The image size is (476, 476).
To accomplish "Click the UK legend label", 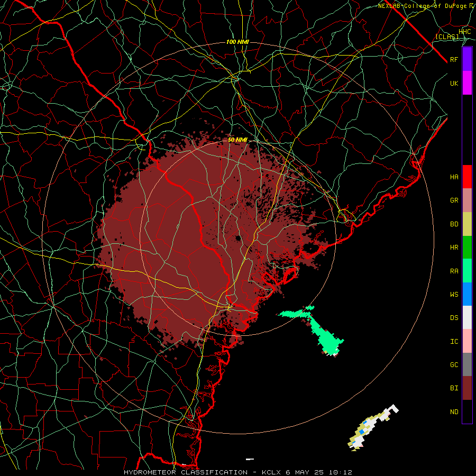I will click(454, 83).
